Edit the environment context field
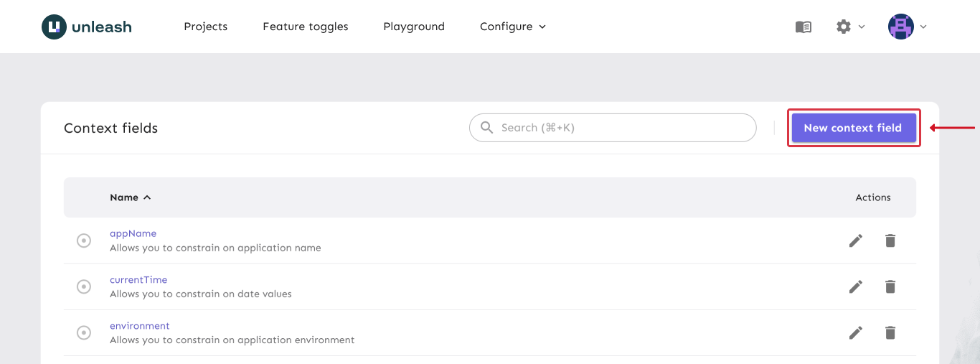980x364 pixels. coord(855,332)
